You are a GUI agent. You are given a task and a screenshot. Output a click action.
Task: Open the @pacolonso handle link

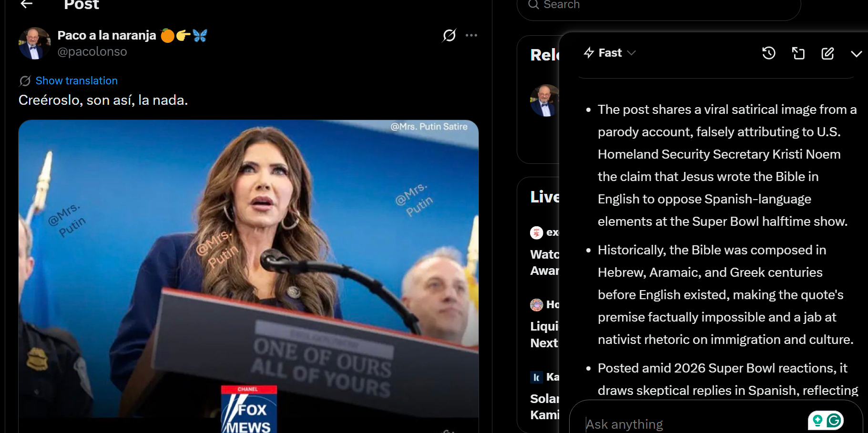pyautogui.click(x=92, y=51)
